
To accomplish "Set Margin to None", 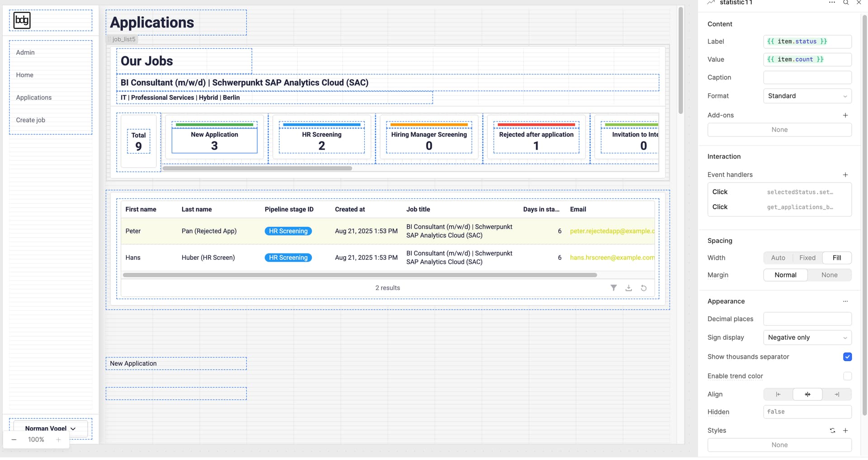I will [829, 275].
